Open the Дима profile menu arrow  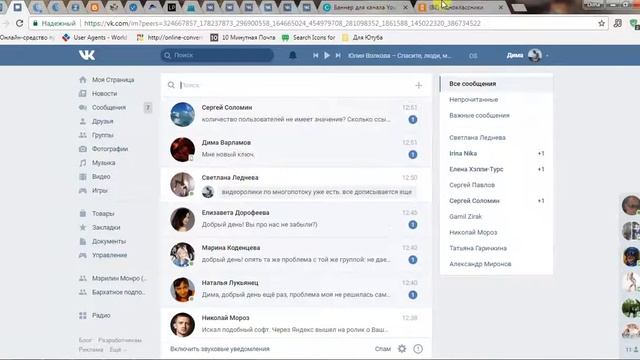pos(547,55)
